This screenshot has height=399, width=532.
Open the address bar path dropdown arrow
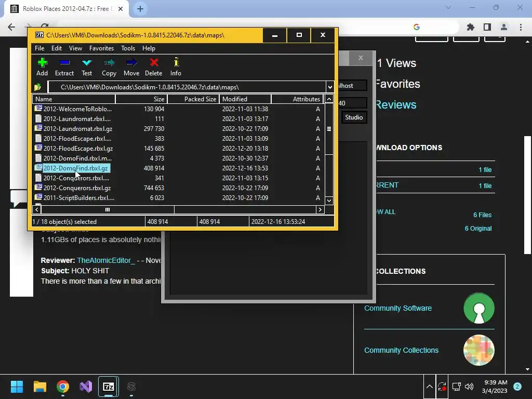pos(330,87)
